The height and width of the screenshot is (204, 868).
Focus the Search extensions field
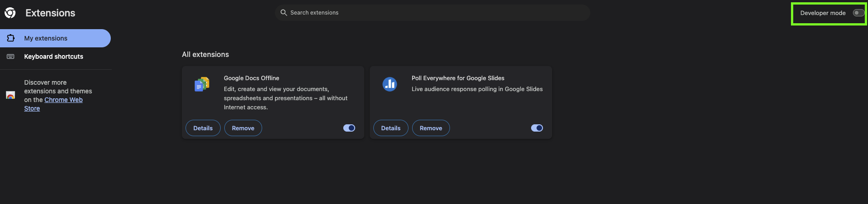(x=433, y=13)
